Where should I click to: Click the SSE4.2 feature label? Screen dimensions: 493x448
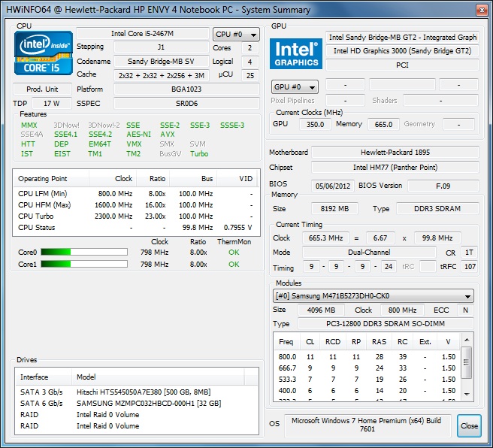tap(100, 135)
